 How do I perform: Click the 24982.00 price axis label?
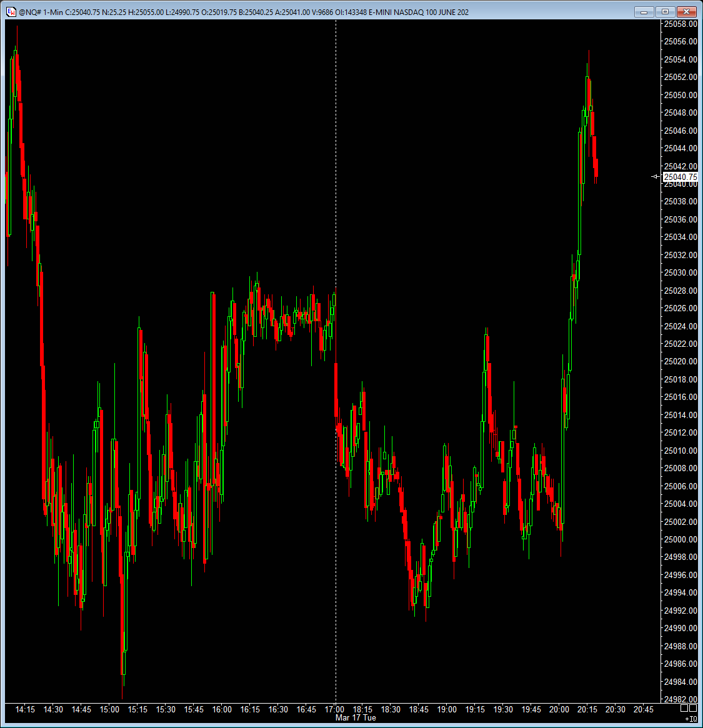(x=680, y=699)
